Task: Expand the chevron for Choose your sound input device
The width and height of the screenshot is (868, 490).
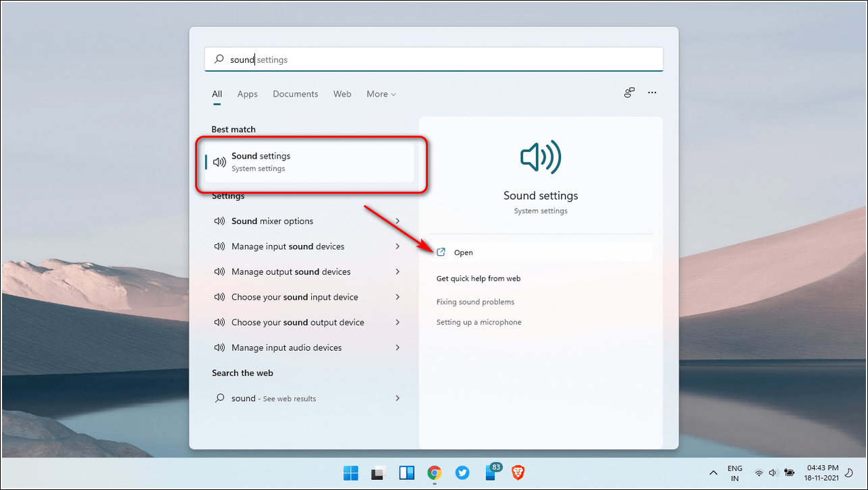Action: click(398, 297)
